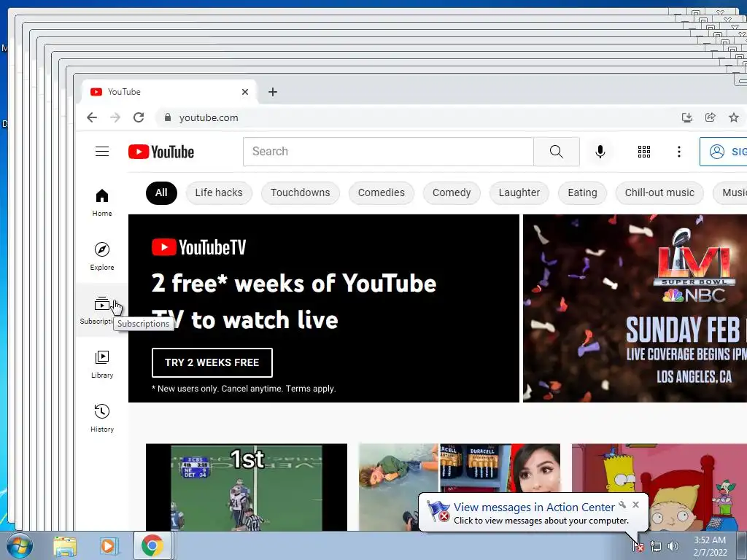Click the Action Center flag tray icon
This screenshot has height=560, width=747.
tap(638, 547)
